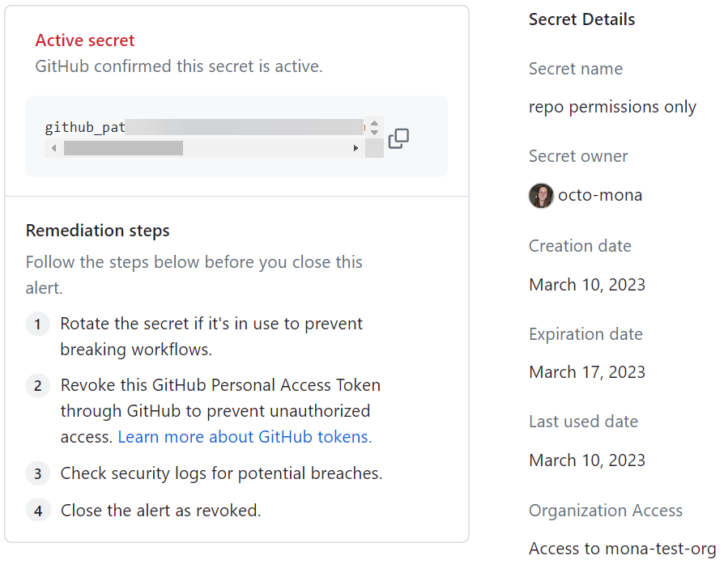Click the repo permissions only secret name

[x=611, y=107]
